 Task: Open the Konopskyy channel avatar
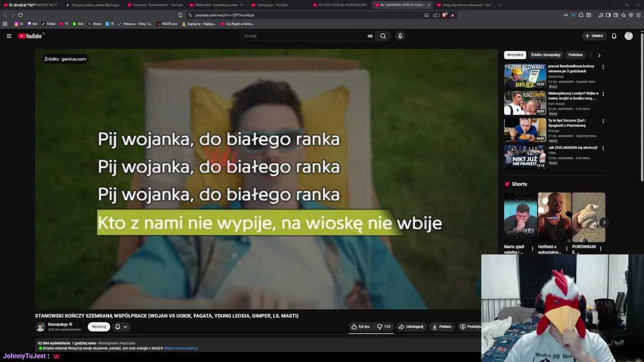pos(40,327)
